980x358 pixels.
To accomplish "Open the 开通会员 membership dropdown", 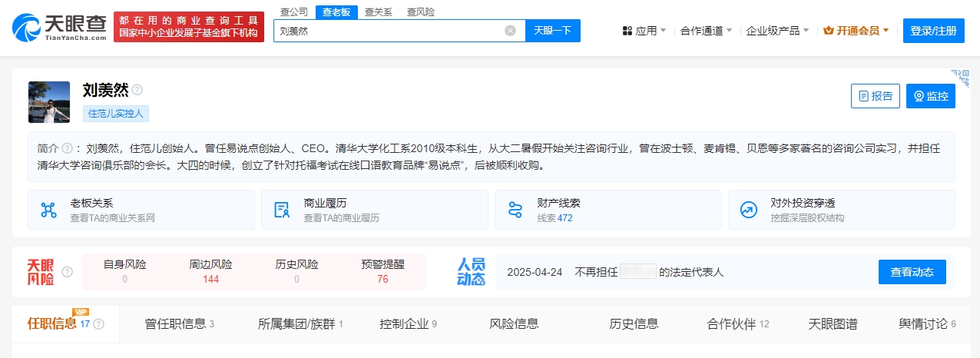I will coord(856,31).
